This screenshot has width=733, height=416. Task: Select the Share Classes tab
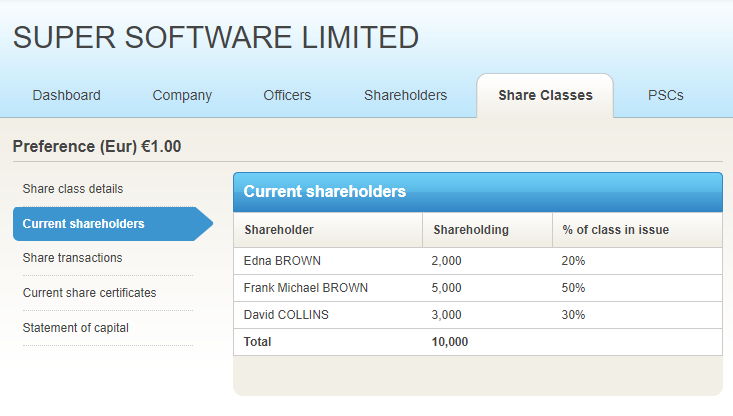coord(545,96)
